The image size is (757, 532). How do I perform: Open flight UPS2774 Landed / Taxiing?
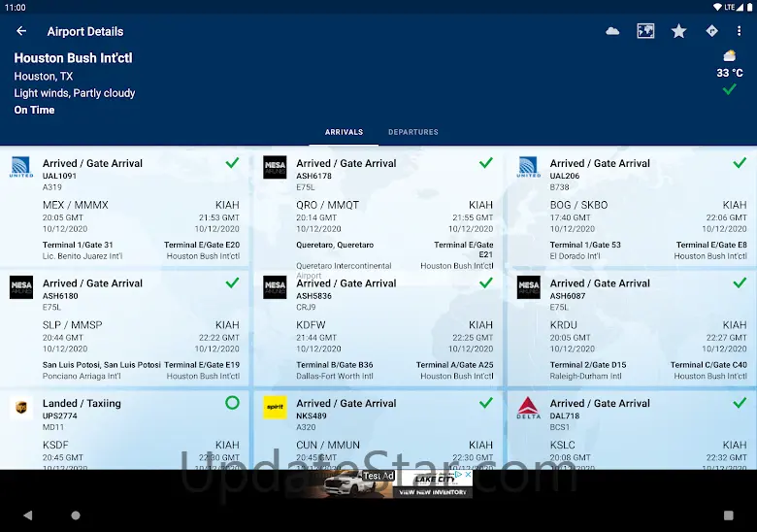click(x=124, y=430)
